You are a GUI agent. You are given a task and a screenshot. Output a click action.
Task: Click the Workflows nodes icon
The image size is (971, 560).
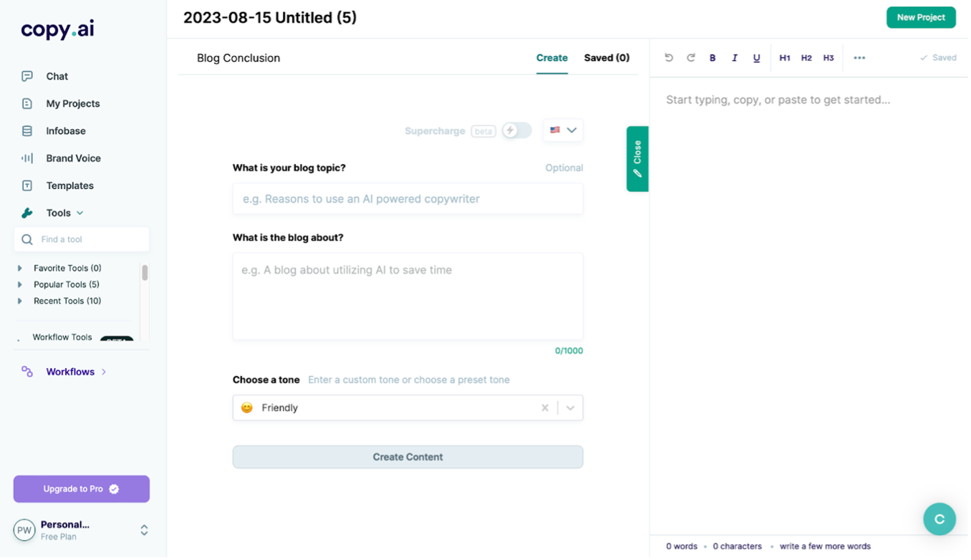tap(27, 372)
